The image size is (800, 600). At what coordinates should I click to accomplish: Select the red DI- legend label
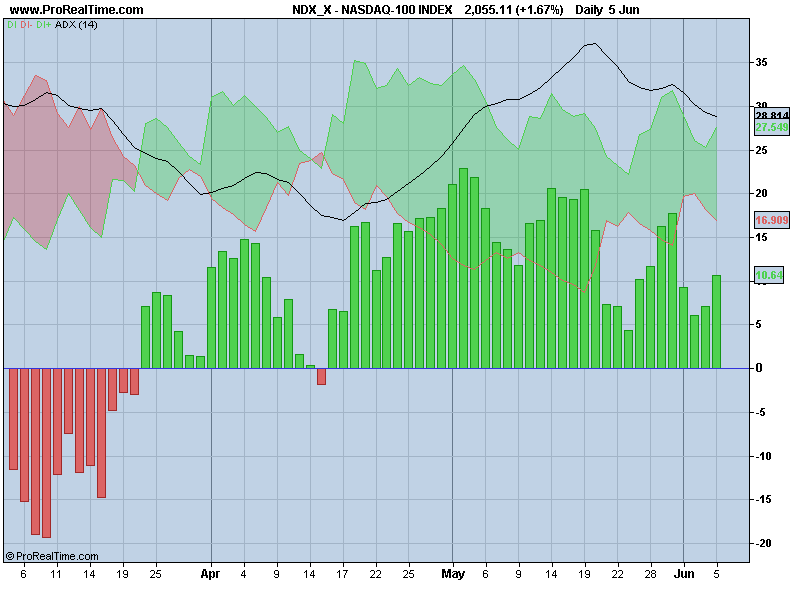click(26, 24)
